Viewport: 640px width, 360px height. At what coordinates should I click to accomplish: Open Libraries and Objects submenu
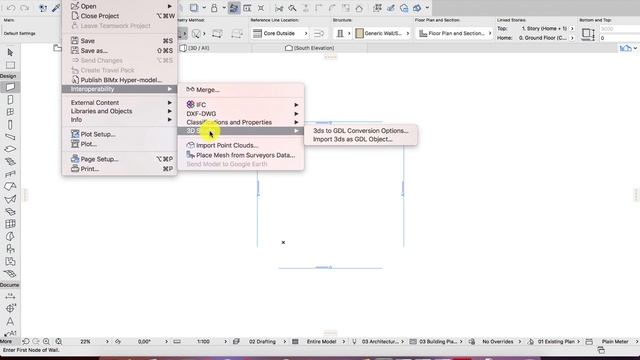[x=119, y=111]
